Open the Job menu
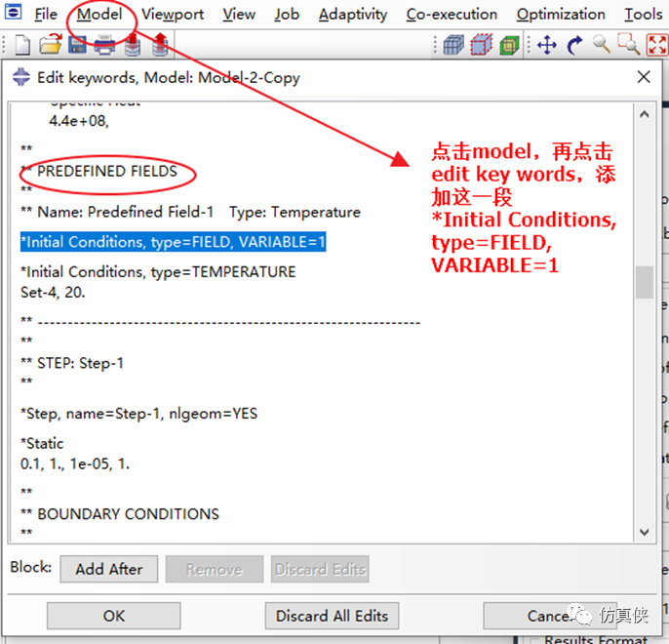Image resolution: width=669 pixels, height=644 pixels. 287,14
